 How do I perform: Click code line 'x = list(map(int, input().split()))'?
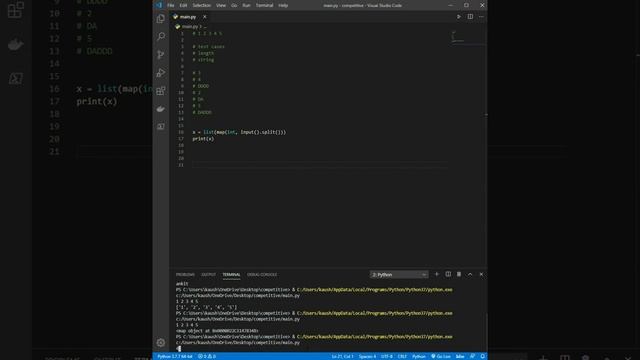(239, 132)
